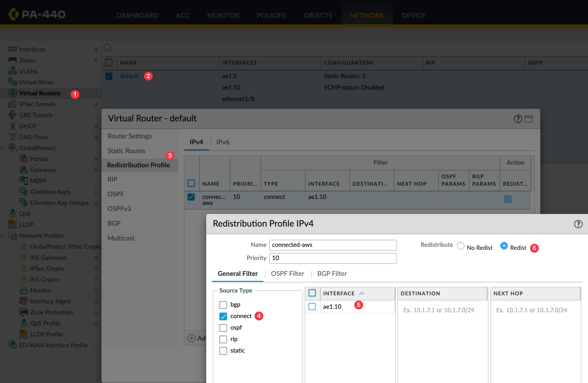Click the help icon in Virtual Router dialog
The image size is (588, 383).
tap(518, 119)
